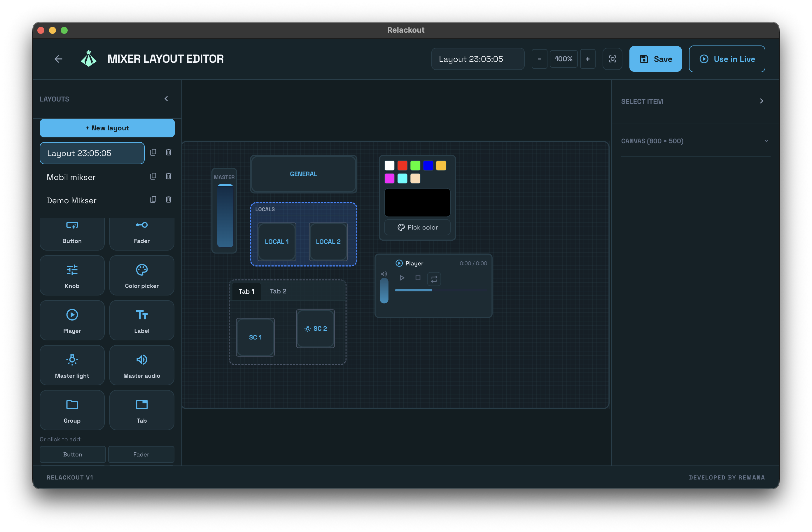Duplicate the Mobil mikser layout
Screen dimensions: 812x532
[153, 176]
